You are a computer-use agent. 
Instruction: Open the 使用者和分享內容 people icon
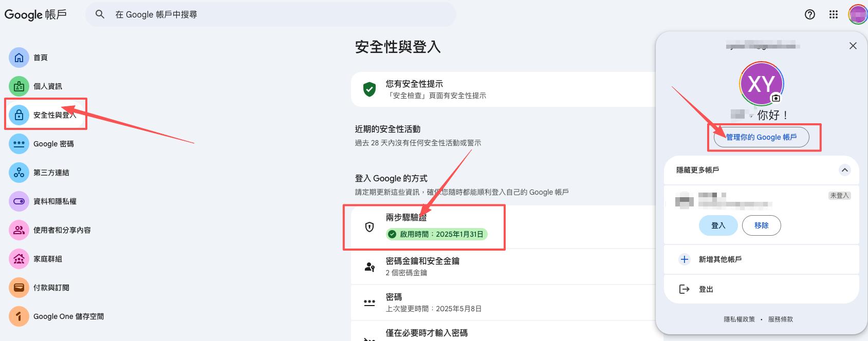[19, 230]
